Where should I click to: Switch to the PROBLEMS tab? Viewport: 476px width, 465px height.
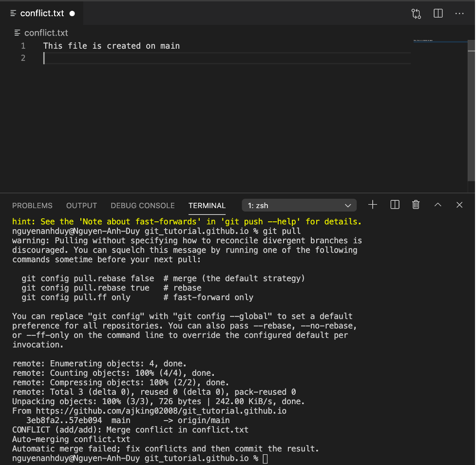(32, 206)
